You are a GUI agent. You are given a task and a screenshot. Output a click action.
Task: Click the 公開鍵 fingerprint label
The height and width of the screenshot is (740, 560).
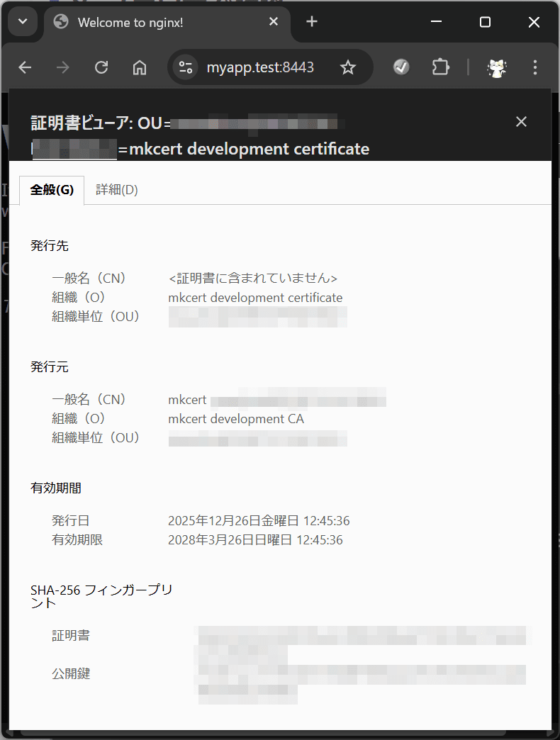tap(71, 674)
